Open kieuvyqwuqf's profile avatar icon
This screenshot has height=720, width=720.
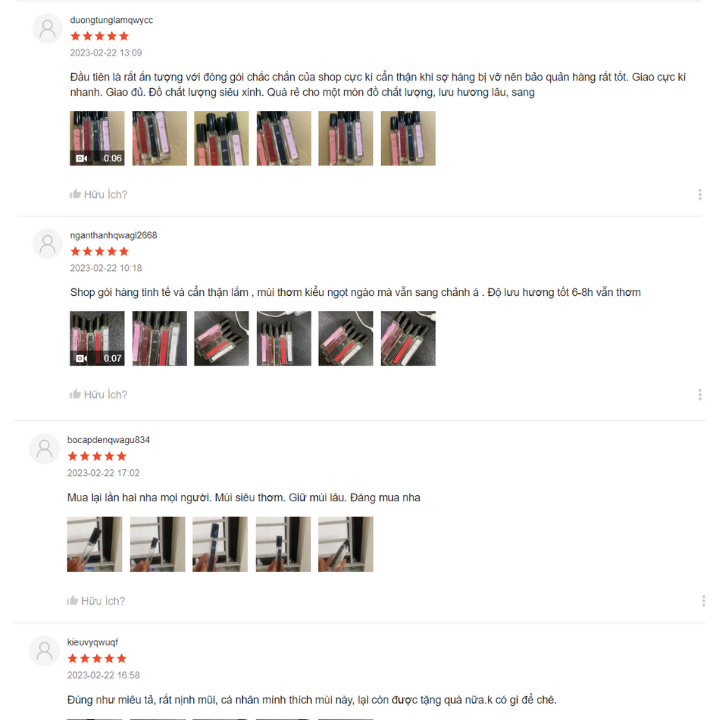tap(45, 651)
